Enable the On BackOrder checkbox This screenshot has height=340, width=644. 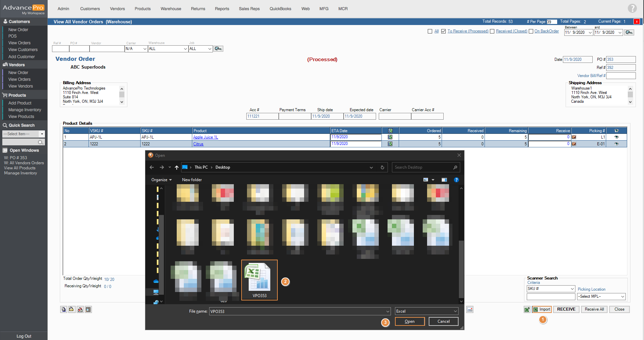coord(531,31)
